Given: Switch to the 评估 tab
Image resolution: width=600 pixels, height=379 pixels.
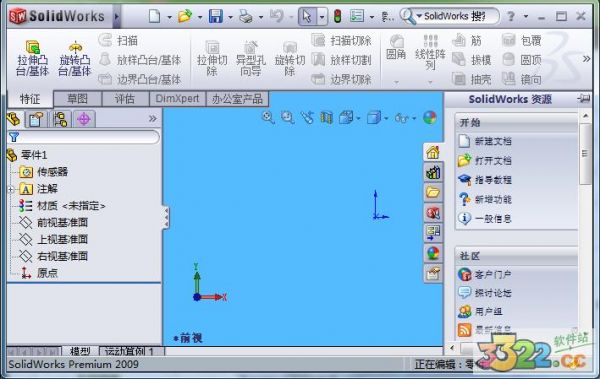Looking at the screenshot, I should [x=125, y=99].
